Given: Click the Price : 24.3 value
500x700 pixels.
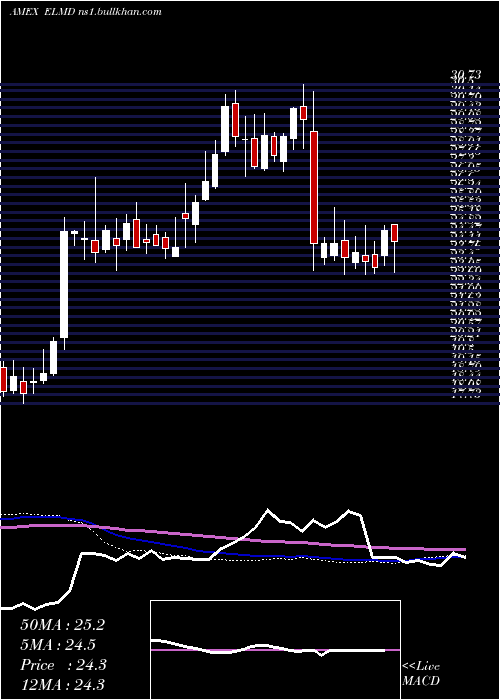Looking at the screenshot, I should 63,665.
